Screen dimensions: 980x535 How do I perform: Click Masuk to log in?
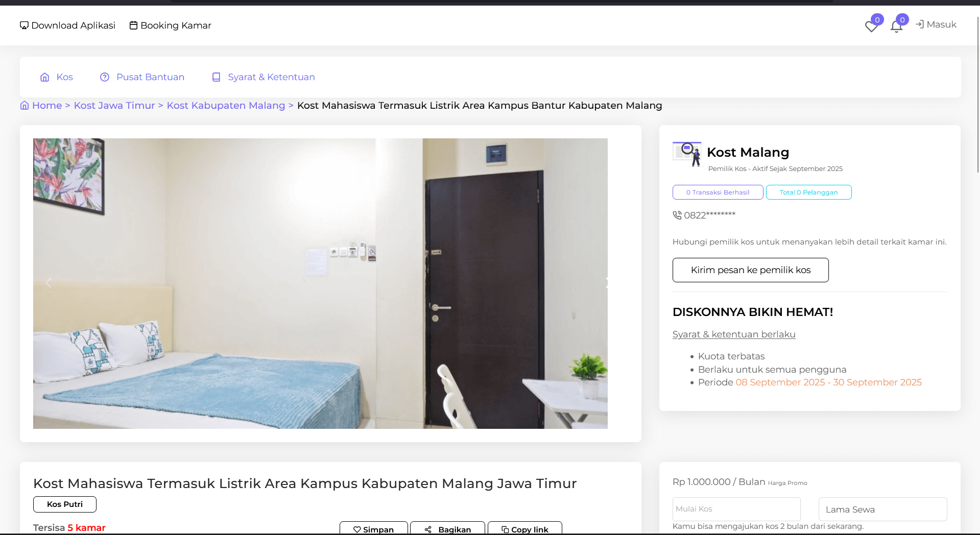pyautogui.click(x=936, y=25)
